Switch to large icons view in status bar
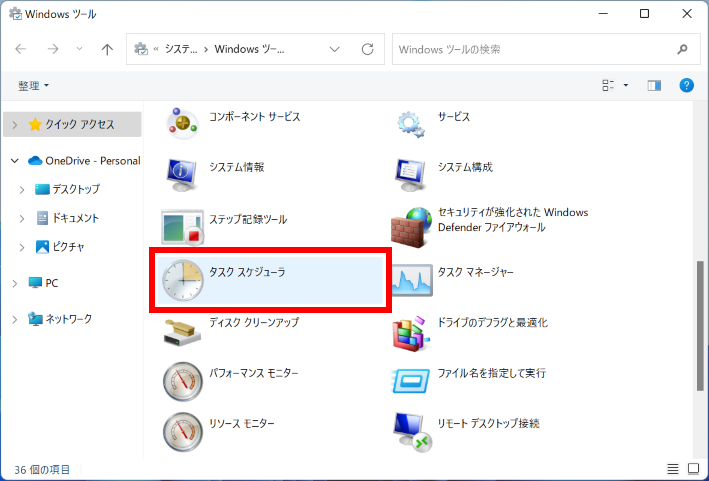This screenshot has height=481, width=709. [x=694, y=468]
